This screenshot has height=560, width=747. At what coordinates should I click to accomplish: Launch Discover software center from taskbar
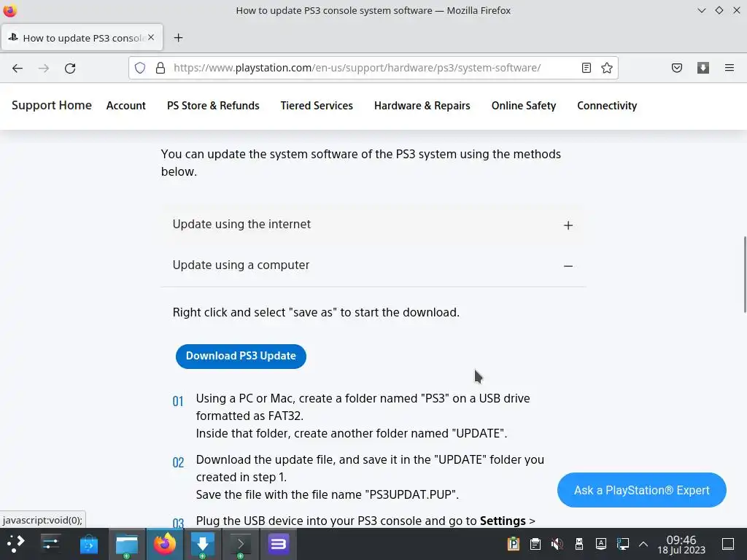coord(88,544)
